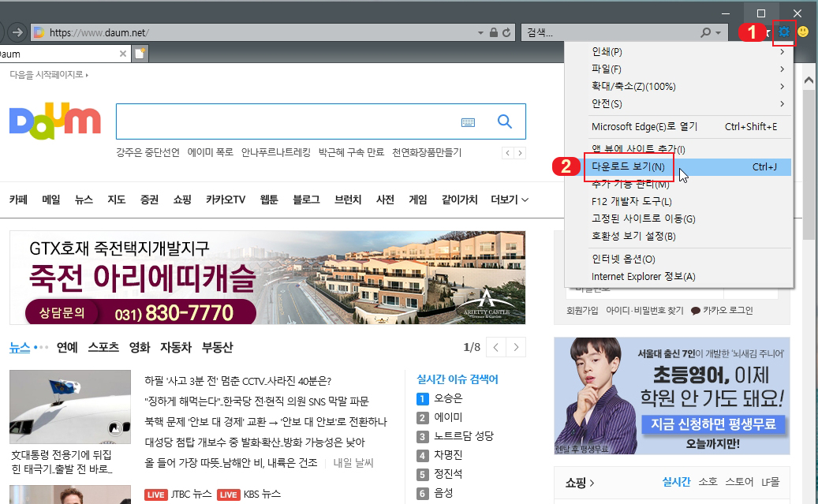Click the security lock icon in address bar
Screen dimensions: 818x504
pos(494,33)
